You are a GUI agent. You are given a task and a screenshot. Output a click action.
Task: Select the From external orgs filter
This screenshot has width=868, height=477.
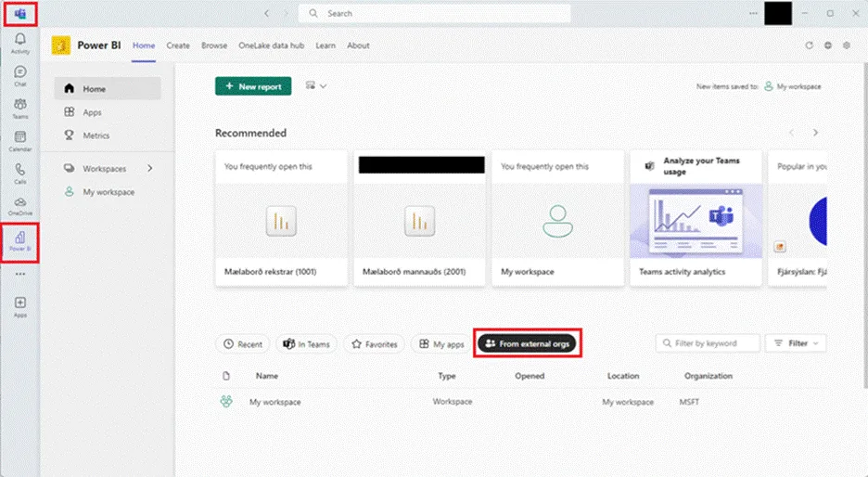pos(527,344)
